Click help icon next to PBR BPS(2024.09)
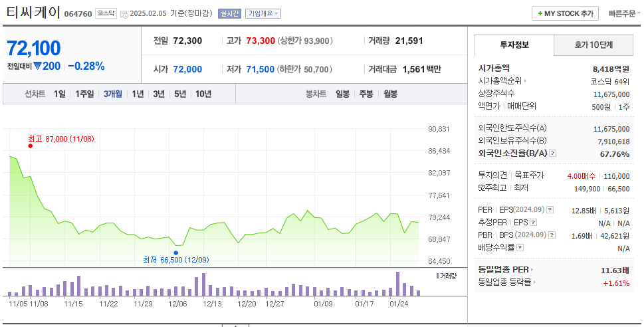The height and width of the screenshot is (327, 644). pos(552,235)
